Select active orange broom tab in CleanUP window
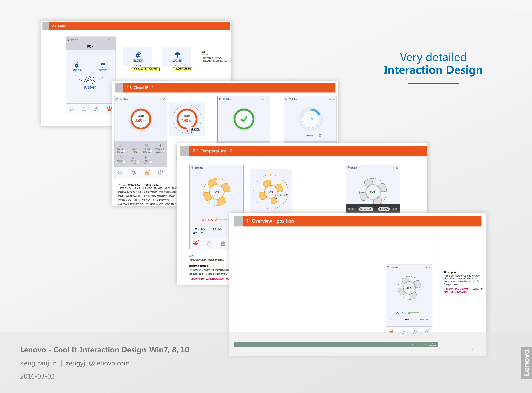The height and width of the screenshot is (393, 532). pos(147,172)
